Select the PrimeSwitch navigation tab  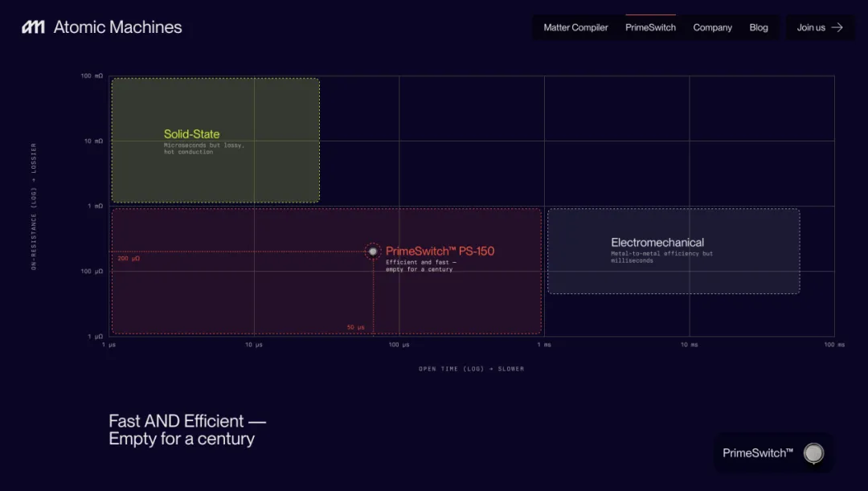pos(650,27)
